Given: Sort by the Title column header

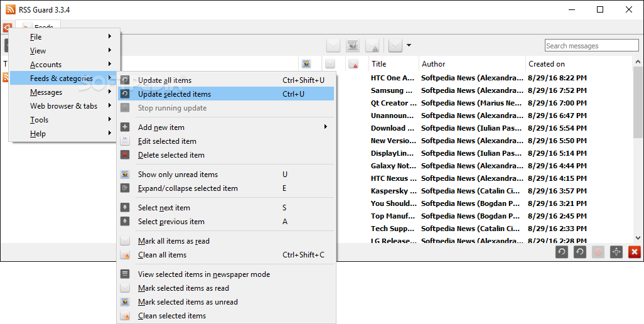Looking at the screenshot, I should [x=394, y=63].
